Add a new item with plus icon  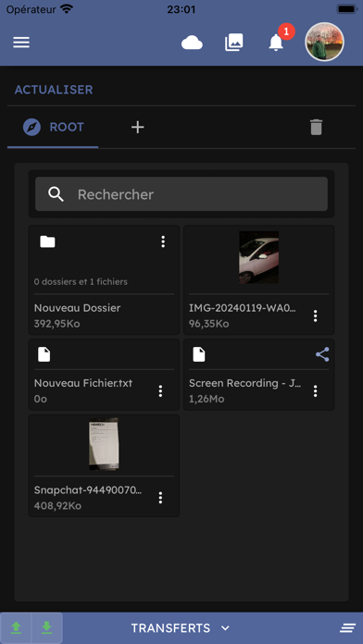(137, 128)
